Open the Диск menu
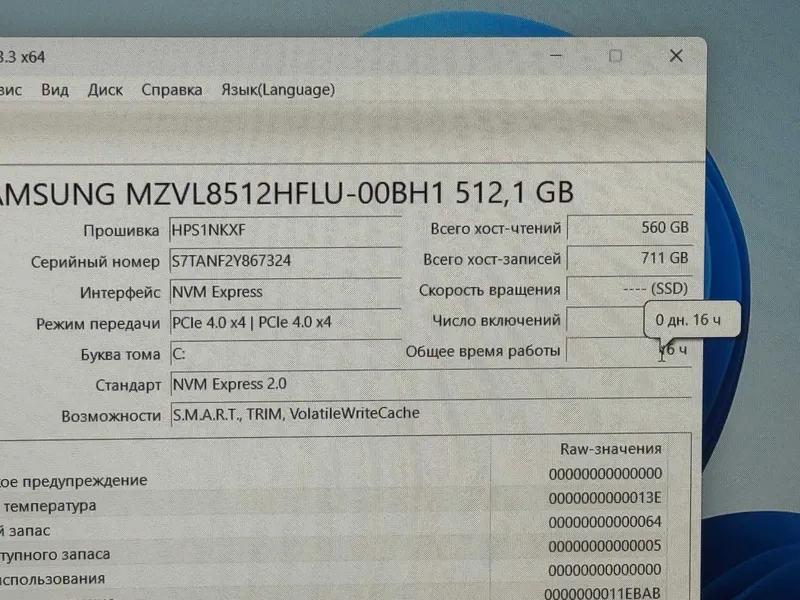800x600 pixels. pos(105,90)
